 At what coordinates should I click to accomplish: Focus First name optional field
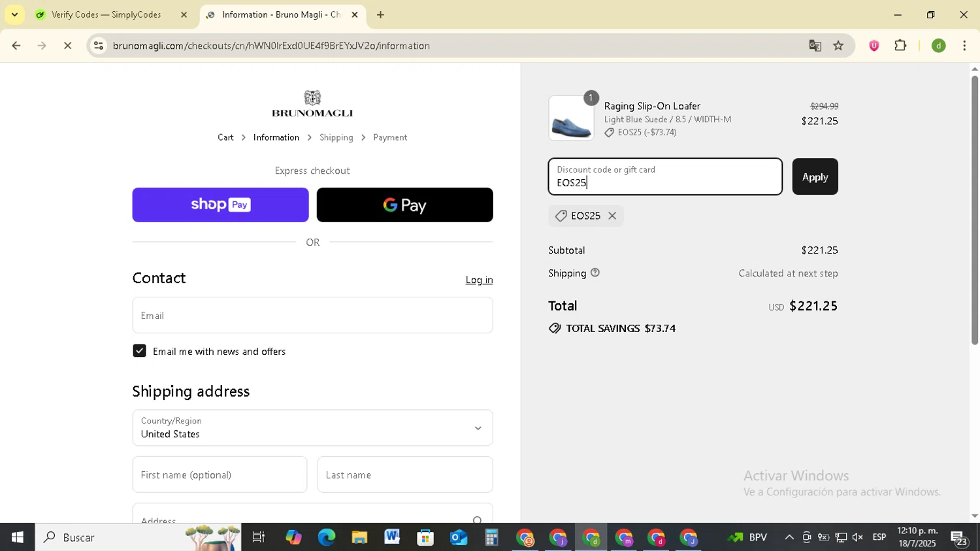[x=220, y=475]
